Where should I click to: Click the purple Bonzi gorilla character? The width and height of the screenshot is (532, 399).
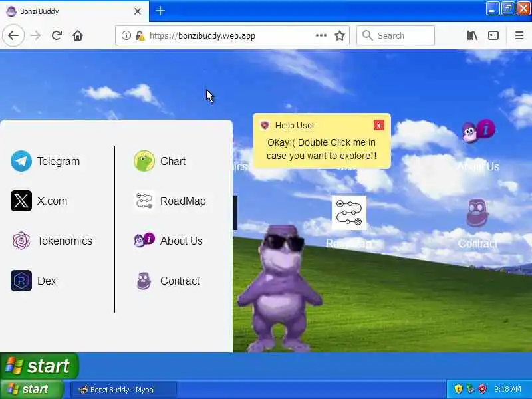pos(279,289)
